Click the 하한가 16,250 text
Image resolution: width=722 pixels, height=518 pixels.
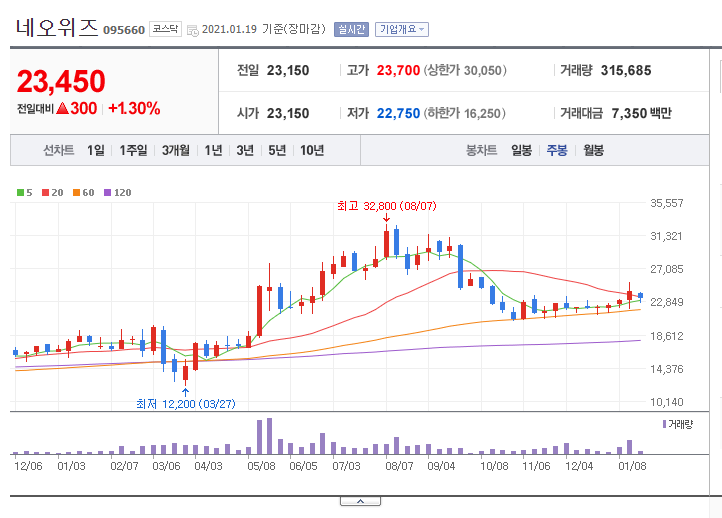(x=465, y=113)
